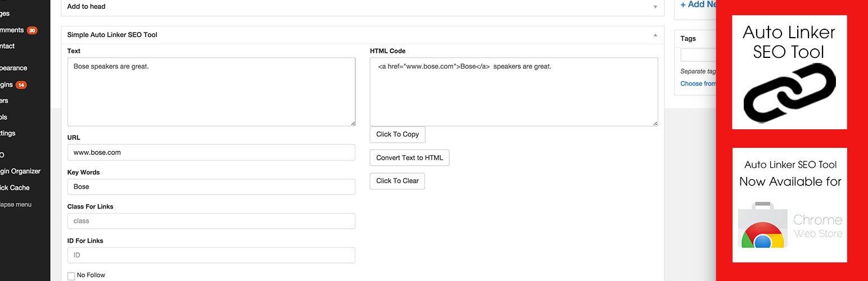The image size is (868, 281).
Task: Click the Collapse menu item
Action: 16,205
